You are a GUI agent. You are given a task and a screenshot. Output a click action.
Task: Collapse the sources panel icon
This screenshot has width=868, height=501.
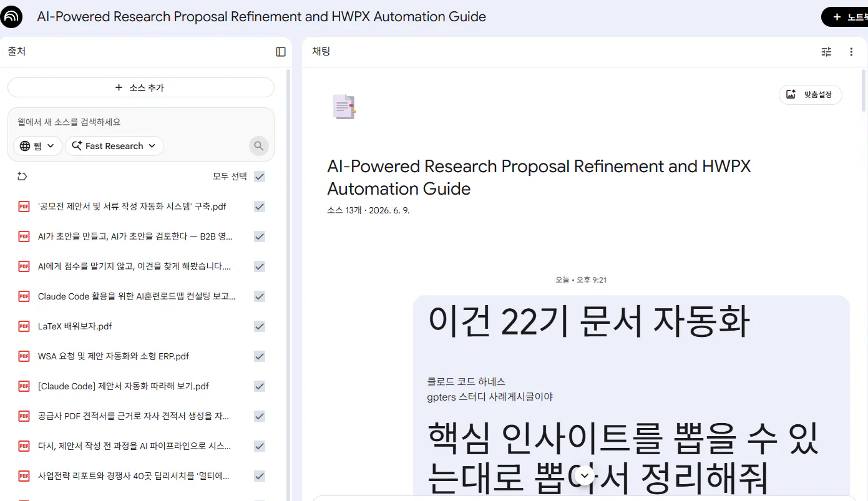pos(281,52)
